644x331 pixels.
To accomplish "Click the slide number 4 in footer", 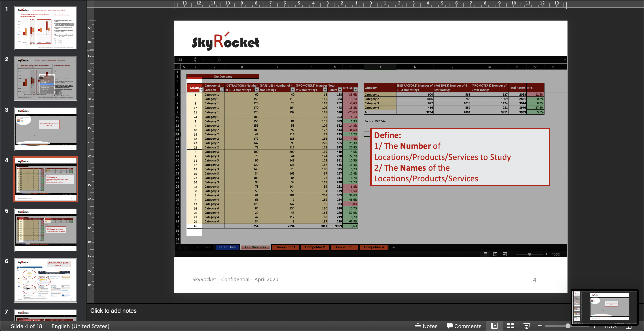I will [534, 280].
